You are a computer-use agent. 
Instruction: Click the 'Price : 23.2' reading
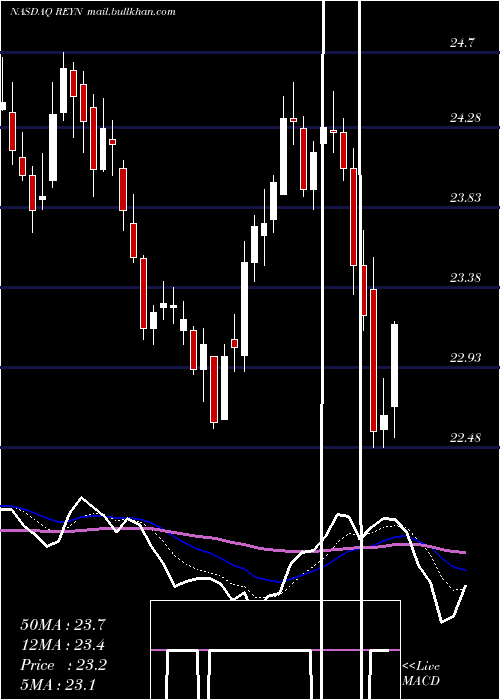point(63,665)
